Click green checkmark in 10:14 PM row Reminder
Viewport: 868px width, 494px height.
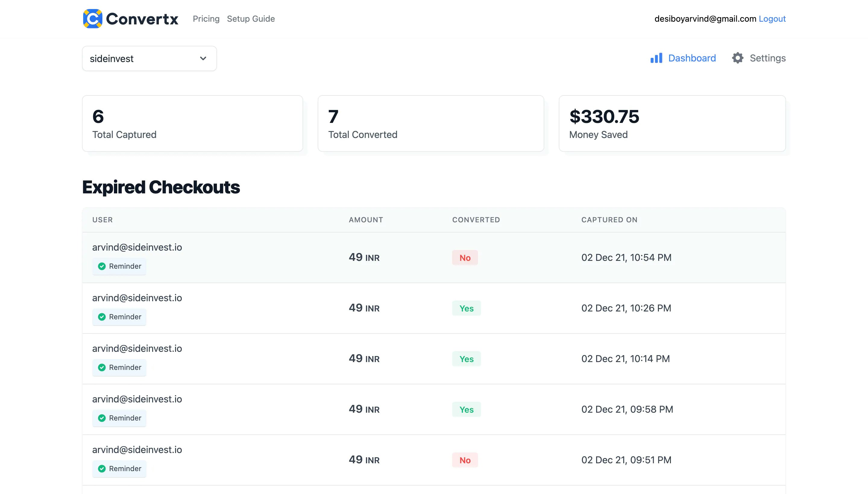(x=102, y=367)
